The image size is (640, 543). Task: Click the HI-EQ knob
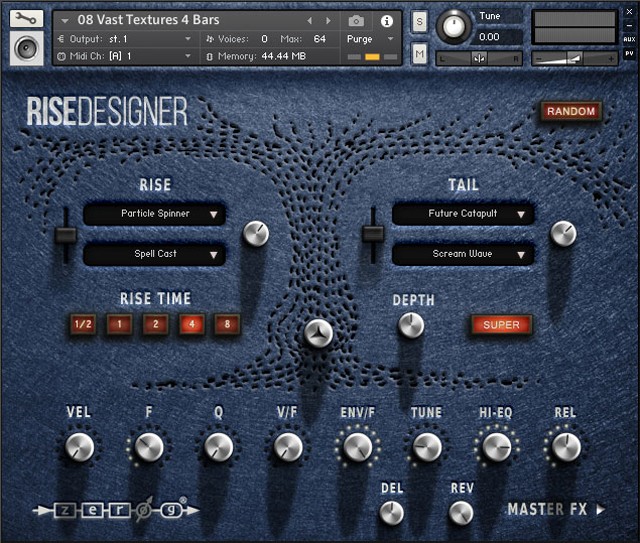coord(497,447)
